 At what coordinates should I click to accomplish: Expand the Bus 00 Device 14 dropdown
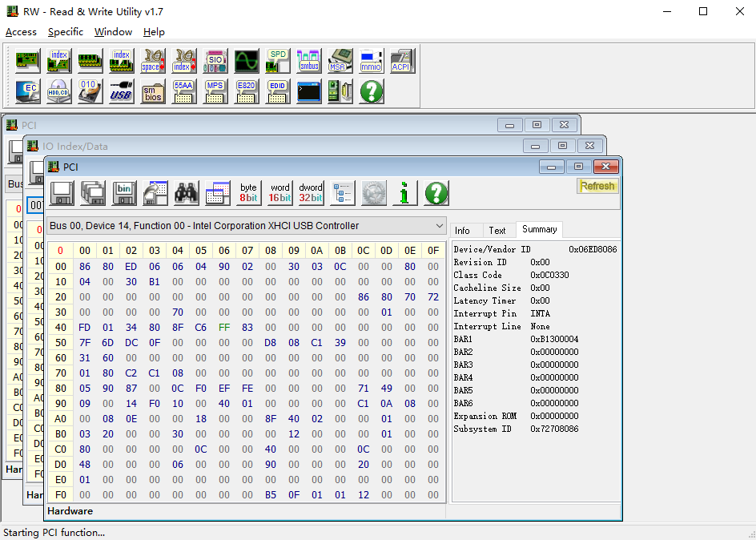pos(439,226)
